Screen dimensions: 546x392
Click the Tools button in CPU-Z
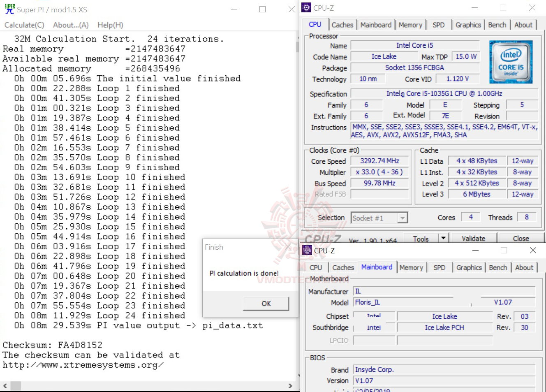(x=421, y=238)
